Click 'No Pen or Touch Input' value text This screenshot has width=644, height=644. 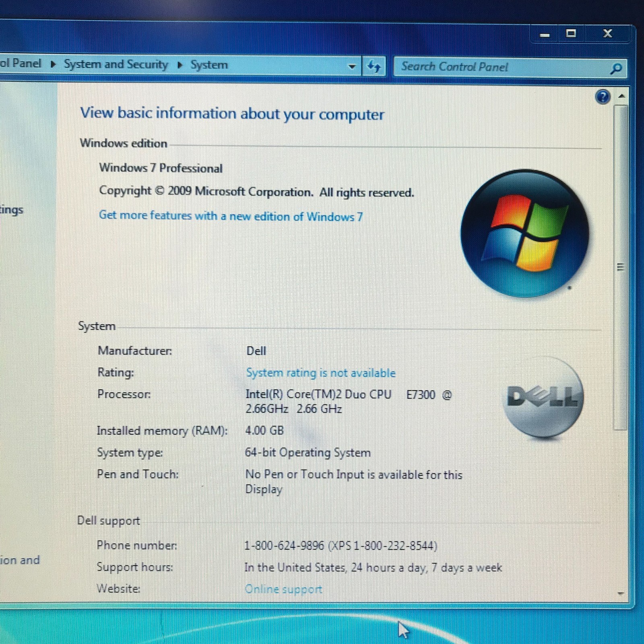353,482
